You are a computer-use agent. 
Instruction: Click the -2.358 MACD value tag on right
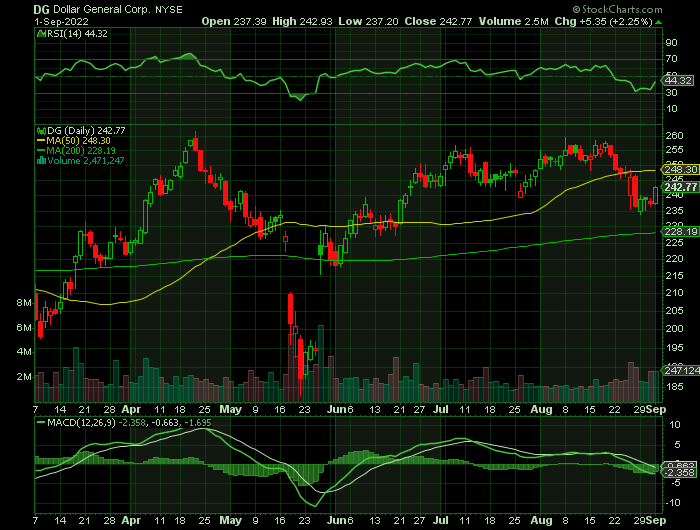pyautogui.click(x=679, y=472)
